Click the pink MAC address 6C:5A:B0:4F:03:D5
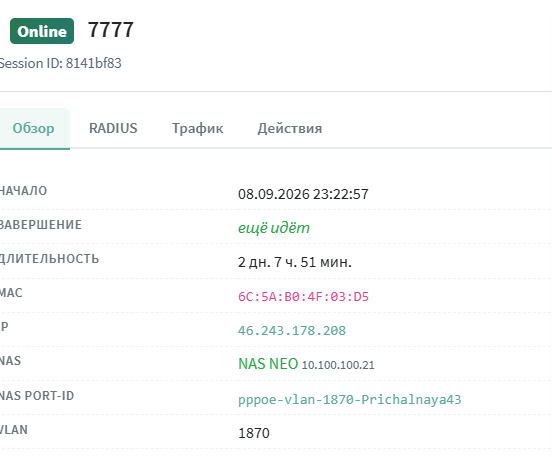 [303, 296]
